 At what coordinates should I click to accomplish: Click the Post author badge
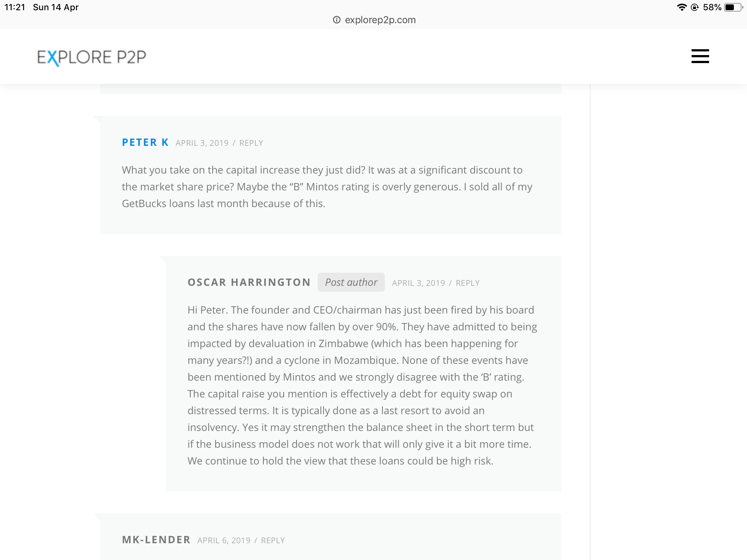coord(351,282)
